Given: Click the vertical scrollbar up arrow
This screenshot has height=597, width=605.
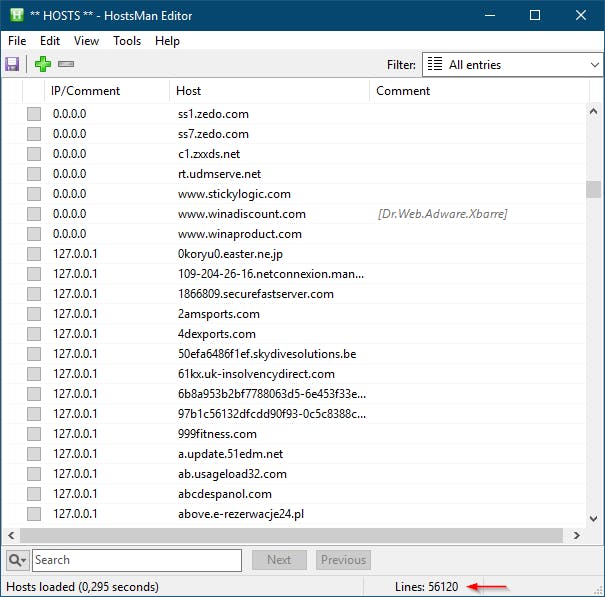Looking at the screenshot, I should 593,112.
